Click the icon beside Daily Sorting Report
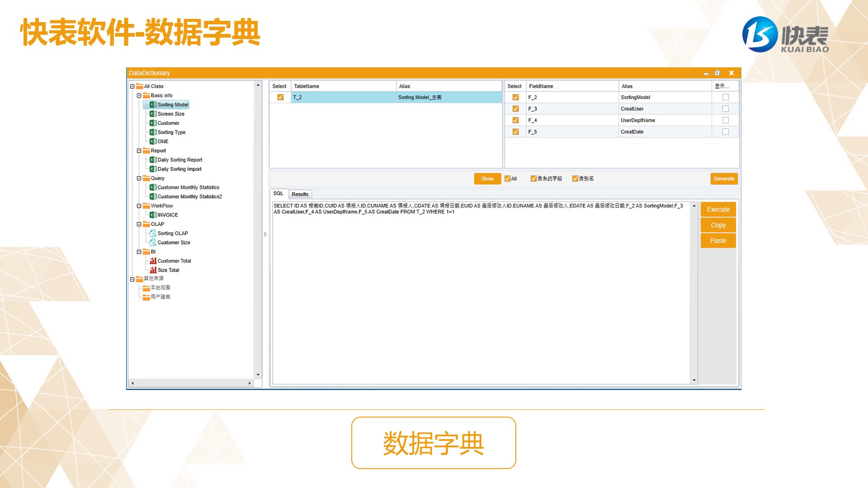The width and height of the screenshot is (868, 488). 153,160
